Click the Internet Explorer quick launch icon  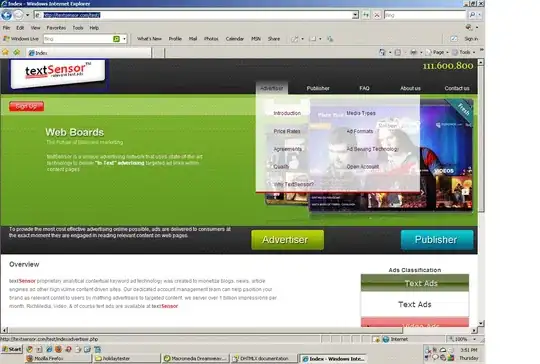coord(49,349)
